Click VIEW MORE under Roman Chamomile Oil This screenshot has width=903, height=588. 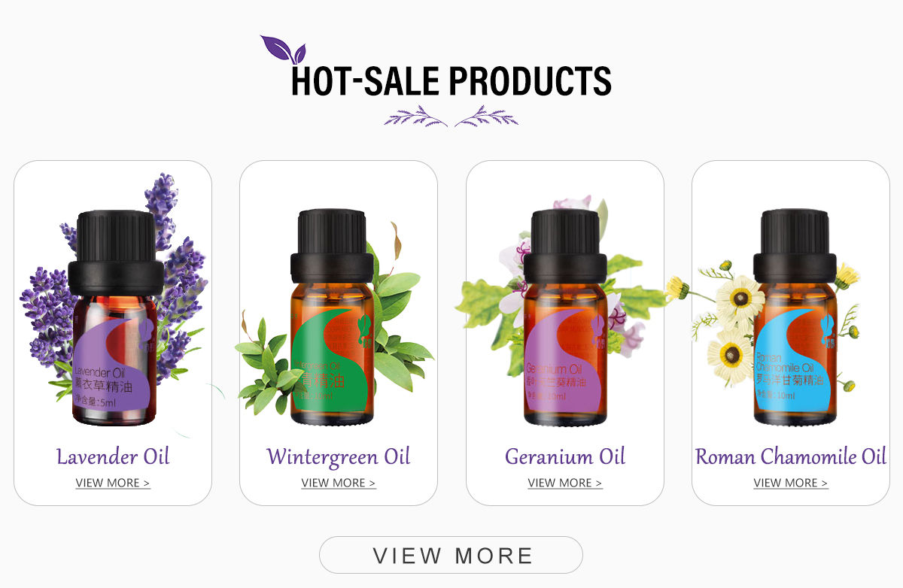click(x=791, y=483)
